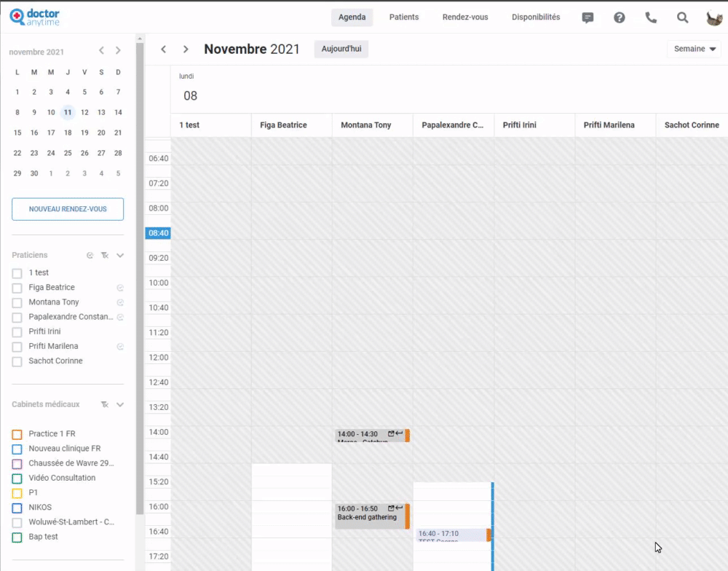Image resolution: width=728 pixels, height=571 pixels.
Task: Open the messages chat icon
Action: [588, 17]
